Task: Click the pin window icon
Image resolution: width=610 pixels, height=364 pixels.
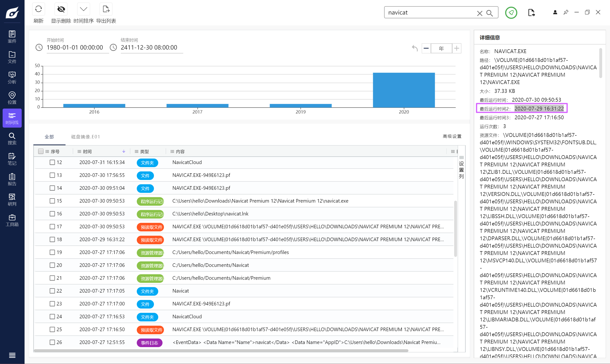Action: coord(566,12)
